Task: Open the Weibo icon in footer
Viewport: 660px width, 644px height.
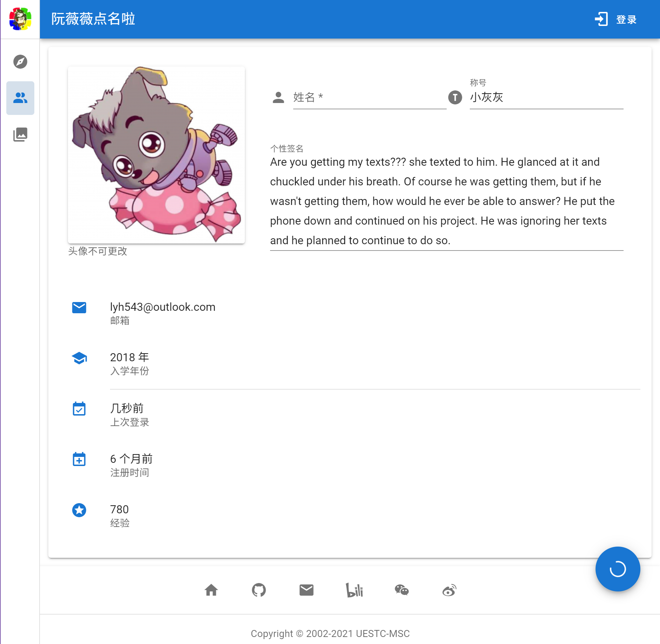Action: [449, 590]
